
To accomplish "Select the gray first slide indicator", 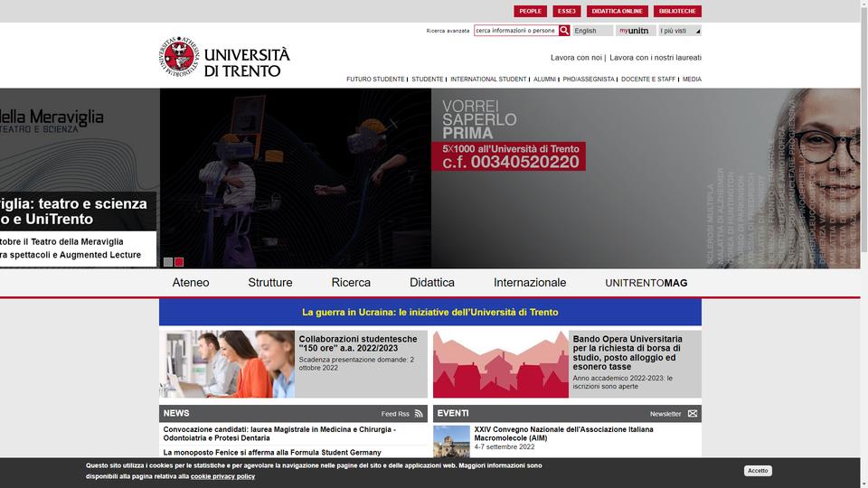I will click(168, 262).
